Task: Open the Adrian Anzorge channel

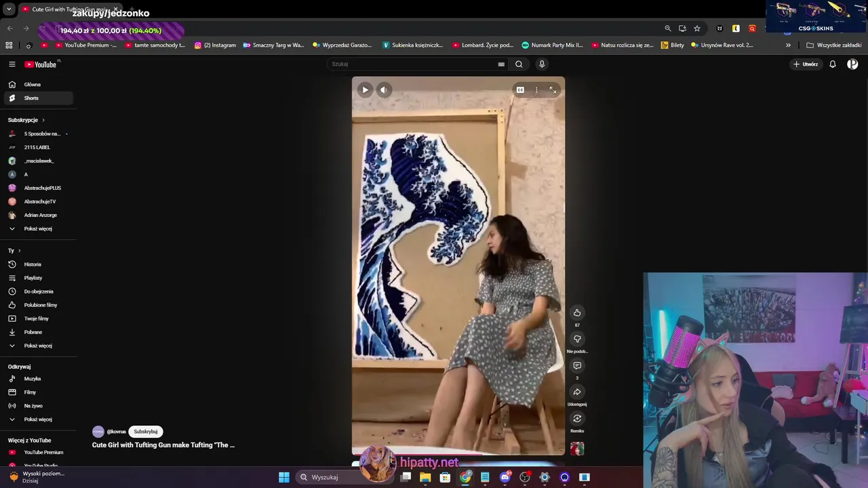Action: [39, 215]
